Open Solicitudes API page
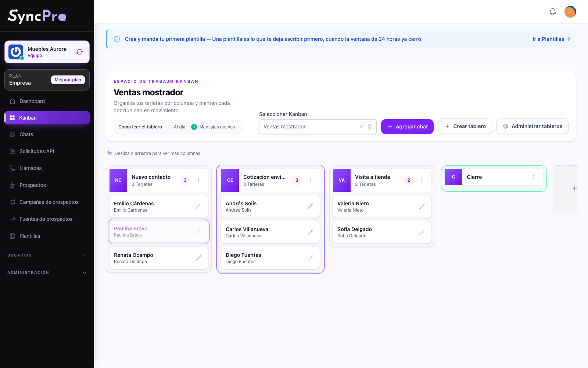Image resolution: width=588 pixels, height=368 pixels. tap(47, 151)
